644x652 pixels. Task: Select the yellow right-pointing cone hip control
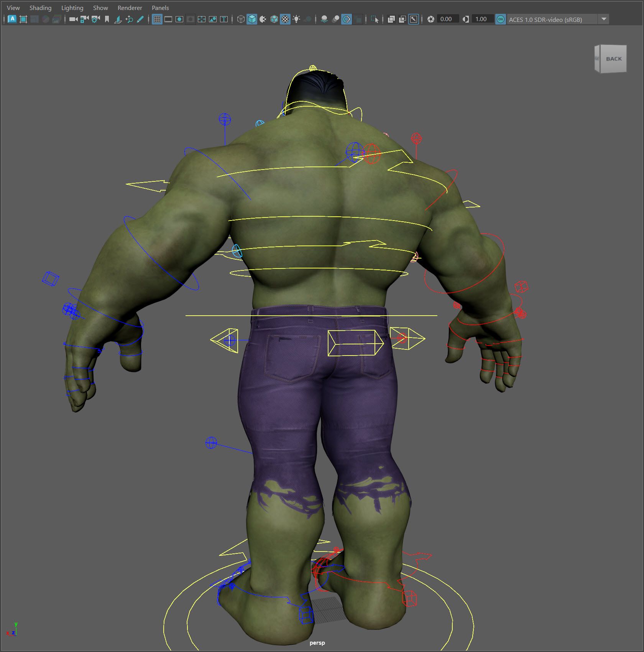[x=407, y=338]
